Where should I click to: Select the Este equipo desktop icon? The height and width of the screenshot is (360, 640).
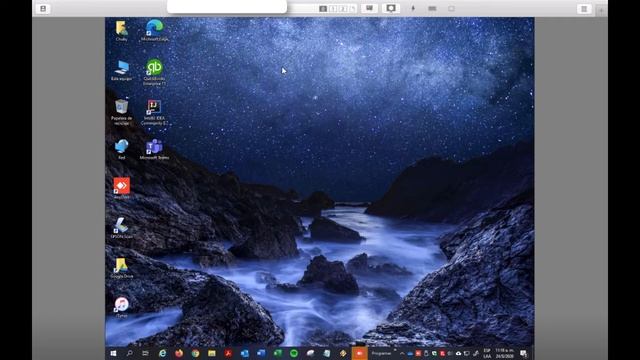pyautogui.click(x=122, y=70)
